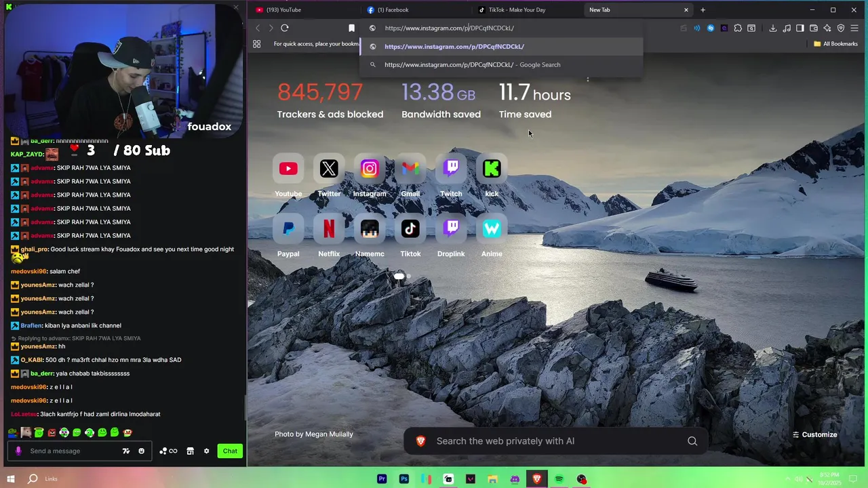
Task: Switch to the Facebook tab
Action: click(414, 10)
